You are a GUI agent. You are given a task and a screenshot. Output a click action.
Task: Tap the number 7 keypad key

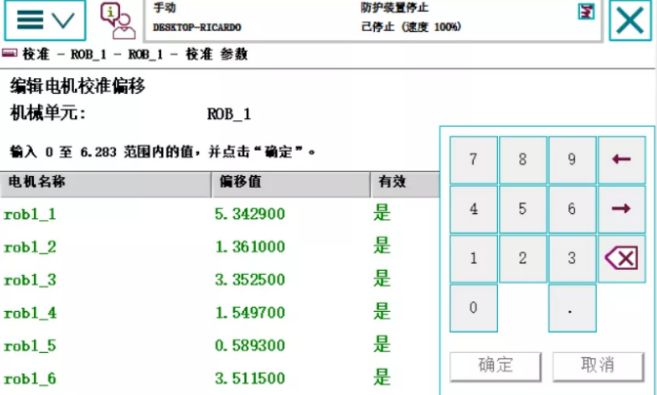point(473,160)
